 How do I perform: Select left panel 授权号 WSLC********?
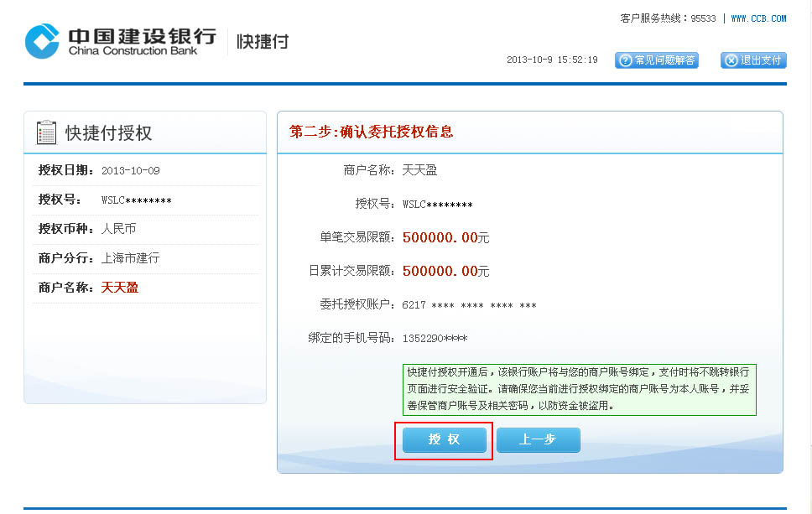click(137, 200)
